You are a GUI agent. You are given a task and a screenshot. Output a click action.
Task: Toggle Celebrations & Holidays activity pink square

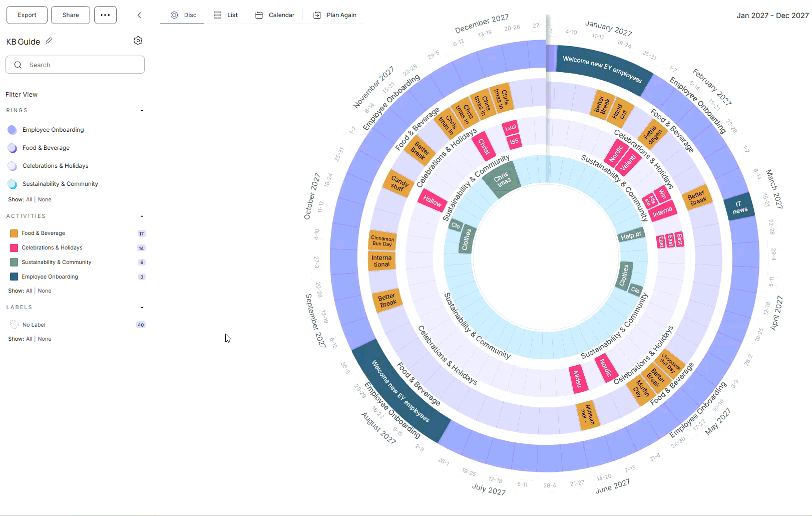[x=14, y=248]
